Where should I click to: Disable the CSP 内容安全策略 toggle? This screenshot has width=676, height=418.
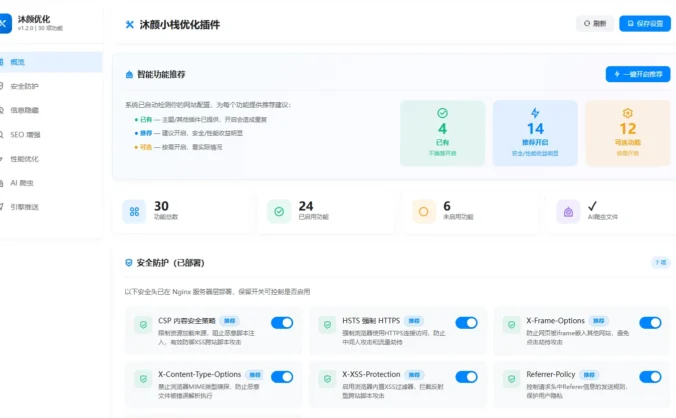tap(282, 322)
